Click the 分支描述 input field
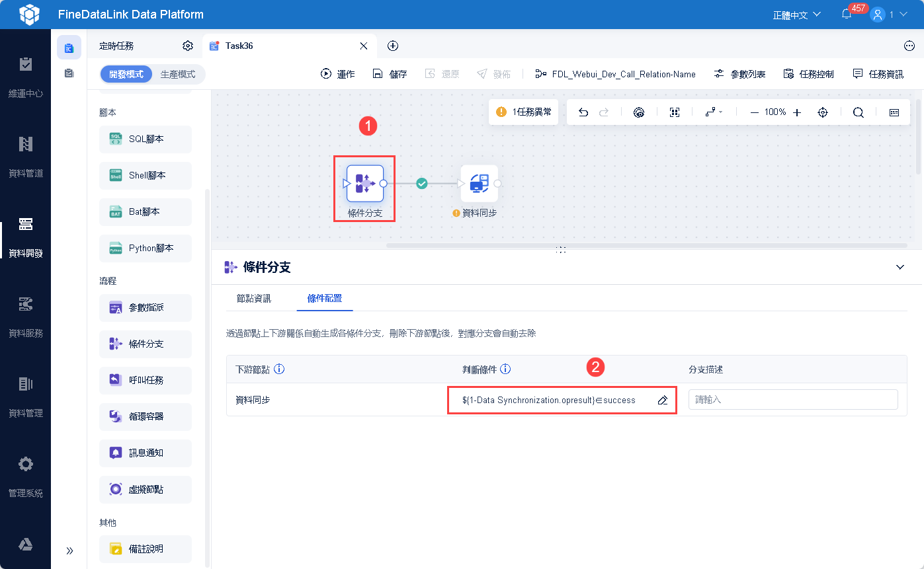Image resolution: width=924 pixels, height=569 pixels. coord(793,400)
